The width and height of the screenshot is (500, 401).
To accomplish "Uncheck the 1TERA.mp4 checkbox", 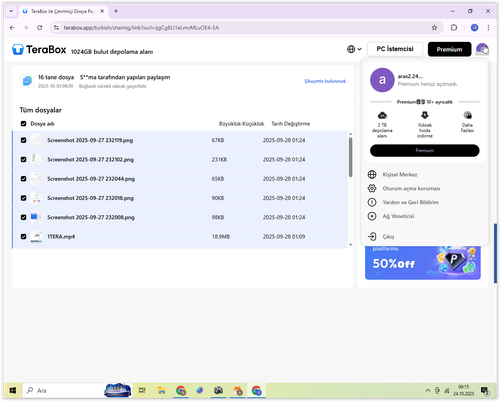I will [23, 236].
